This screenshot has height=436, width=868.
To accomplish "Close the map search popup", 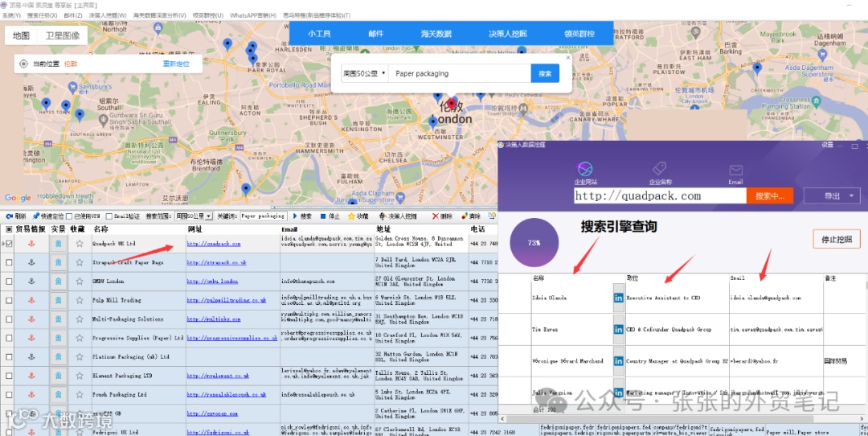I will tap(567, 58).
